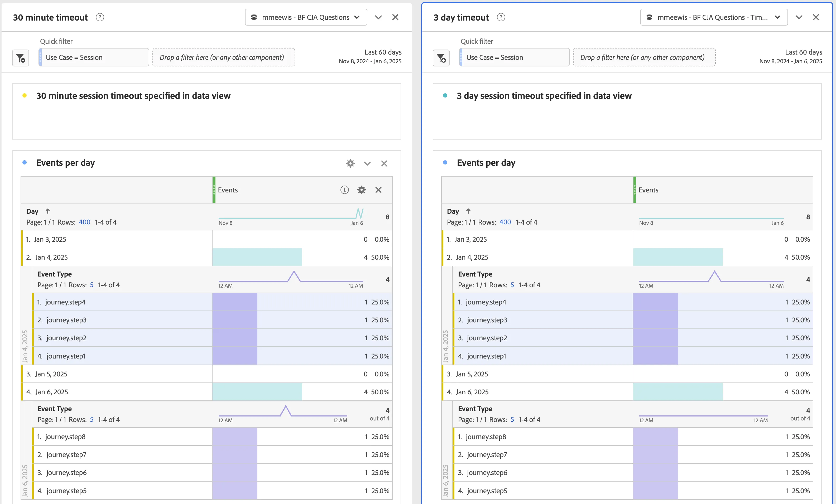Select journey.step4 row in left table
Viewport: 836px width, 504px height.
(x=212, y=302)
